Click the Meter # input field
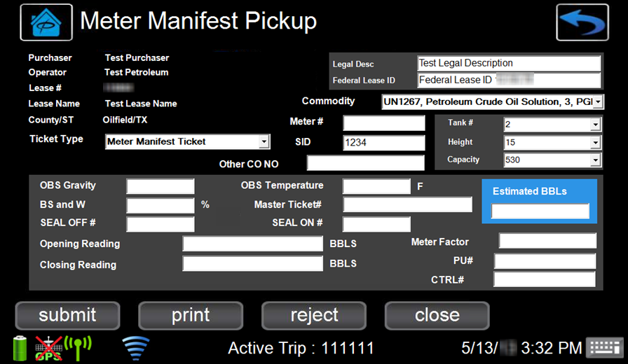 [x=383, y=123]
